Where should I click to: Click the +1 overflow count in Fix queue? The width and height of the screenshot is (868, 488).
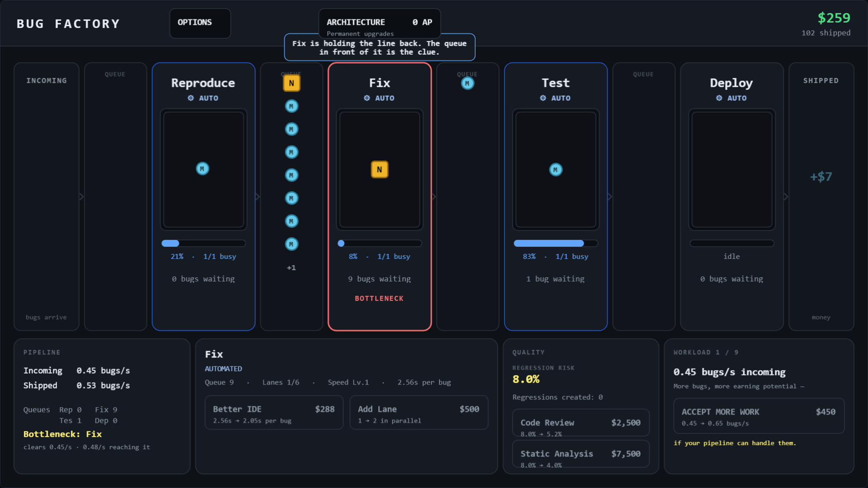coord(292,267)
